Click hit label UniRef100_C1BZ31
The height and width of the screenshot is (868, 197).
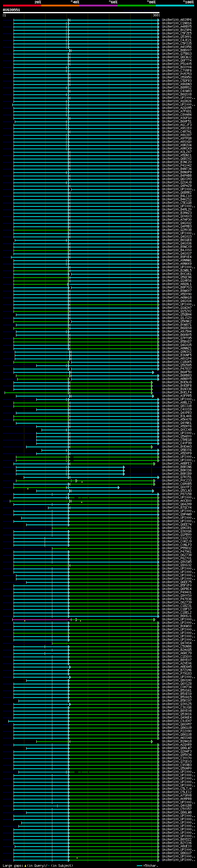pyautogui.click(x=177, y=606)
